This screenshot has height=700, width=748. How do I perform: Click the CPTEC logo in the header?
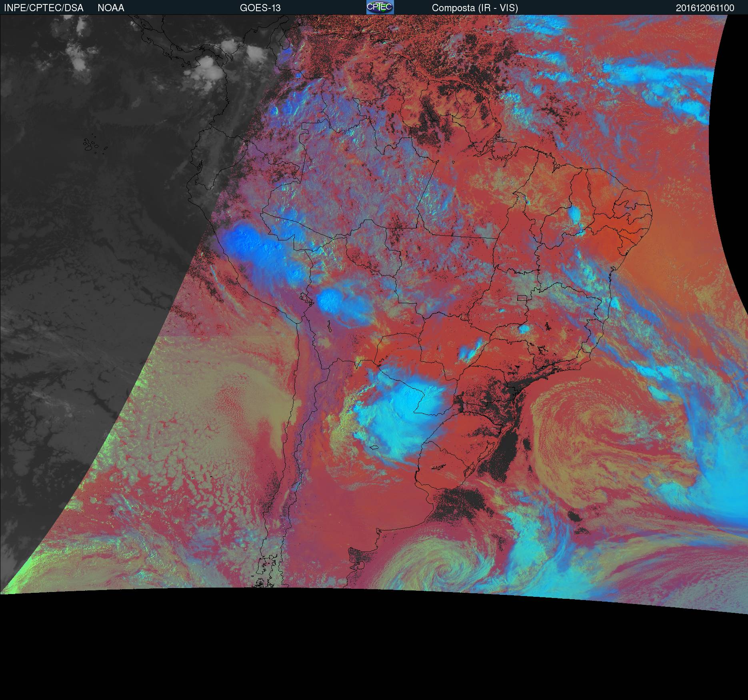click(x=380, y=7)
